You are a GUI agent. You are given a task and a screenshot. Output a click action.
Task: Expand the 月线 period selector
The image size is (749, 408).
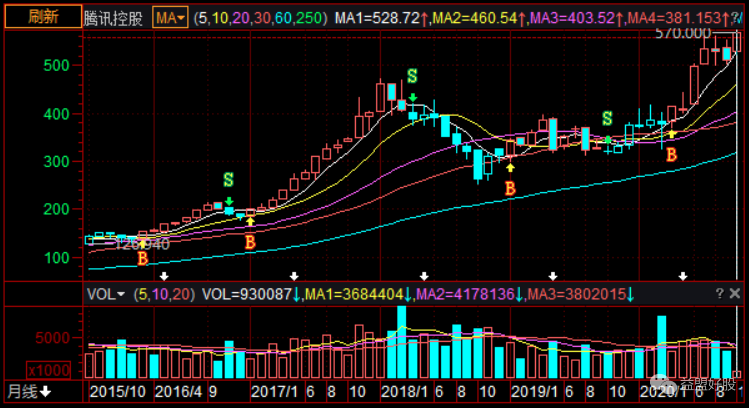tap(30, 391)
